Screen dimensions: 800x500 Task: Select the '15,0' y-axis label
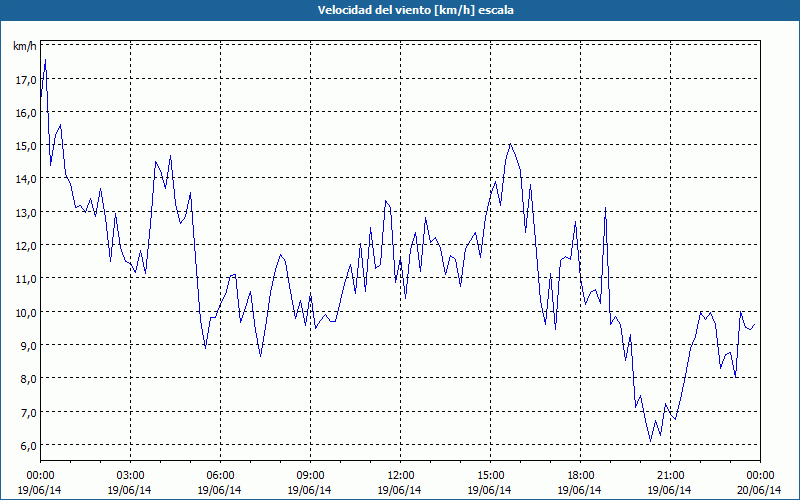(26, 146)
